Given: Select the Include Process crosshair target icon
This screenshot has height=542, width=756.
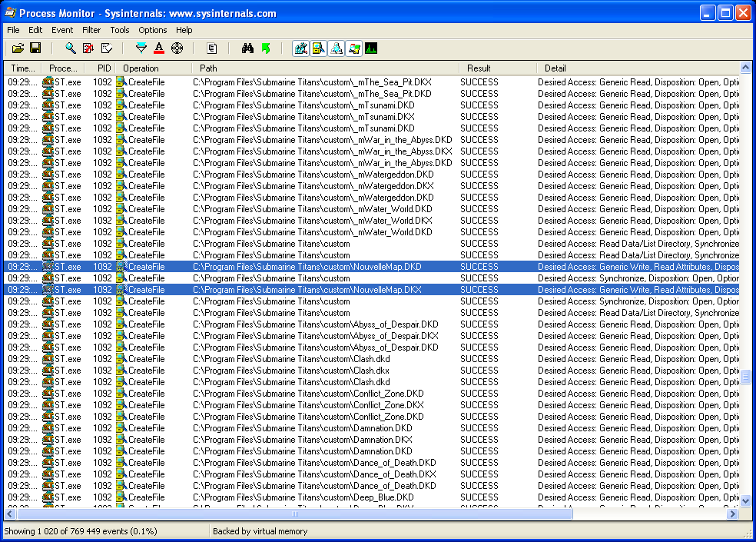Looking at the screenshot, I should (x=177, y=48).
